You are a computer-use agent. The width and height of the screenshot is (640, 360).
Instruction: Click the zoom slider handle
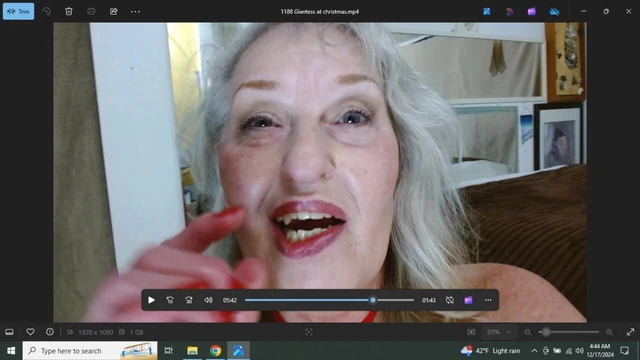[546, 332]
